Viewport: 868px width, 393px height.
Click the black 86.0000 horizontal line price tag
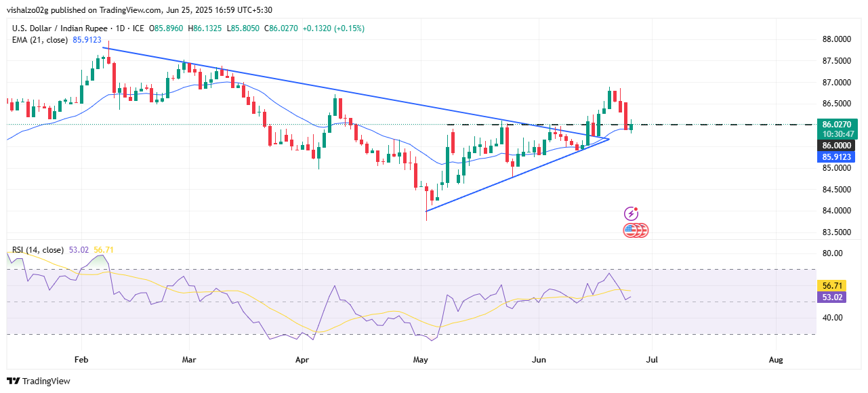839,145
